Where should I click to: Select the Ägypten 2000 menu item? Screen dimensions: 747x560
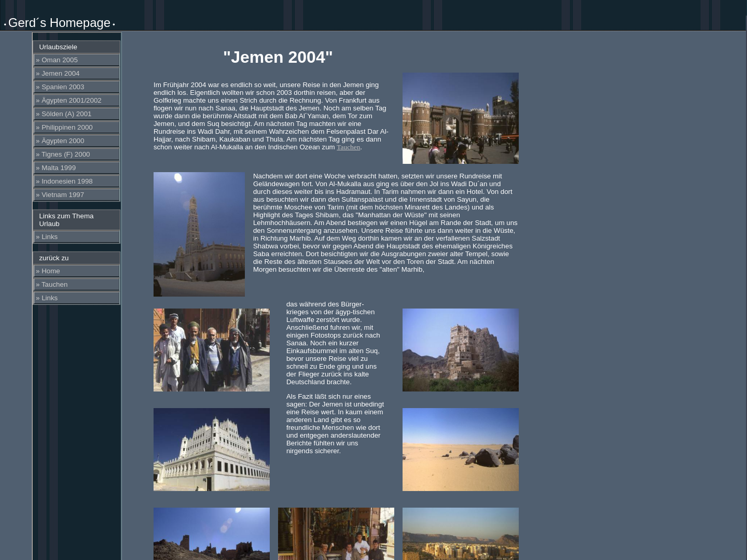[x=77, y=141]
